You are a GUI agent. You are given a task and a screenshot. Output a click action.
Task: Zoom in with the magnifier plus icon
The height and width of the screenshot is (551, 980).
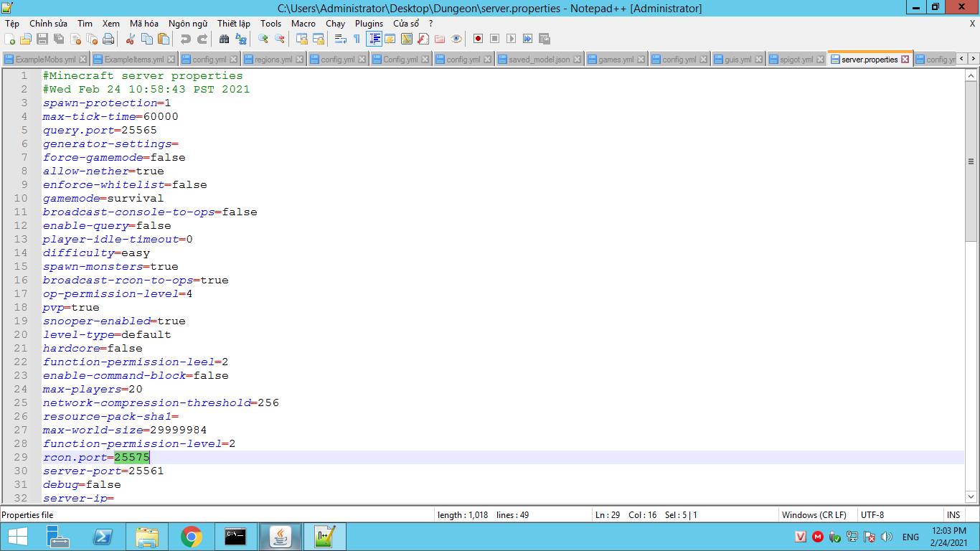tap(263, 39)
